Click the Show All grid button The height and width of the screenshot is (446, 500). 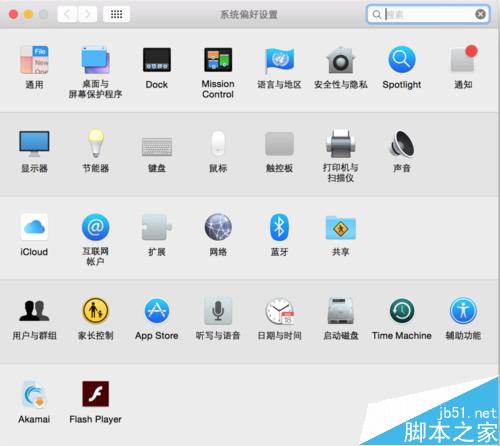tap(116, 14)
